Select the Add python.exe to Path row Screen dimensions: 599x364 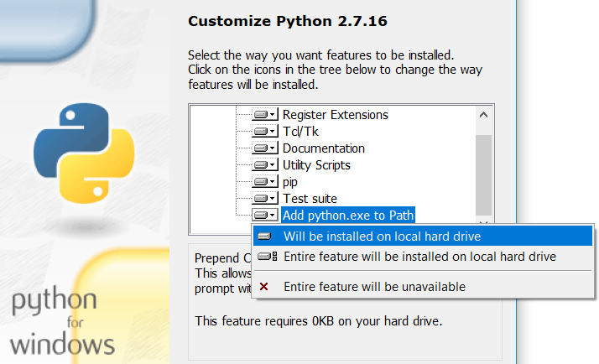348,216
